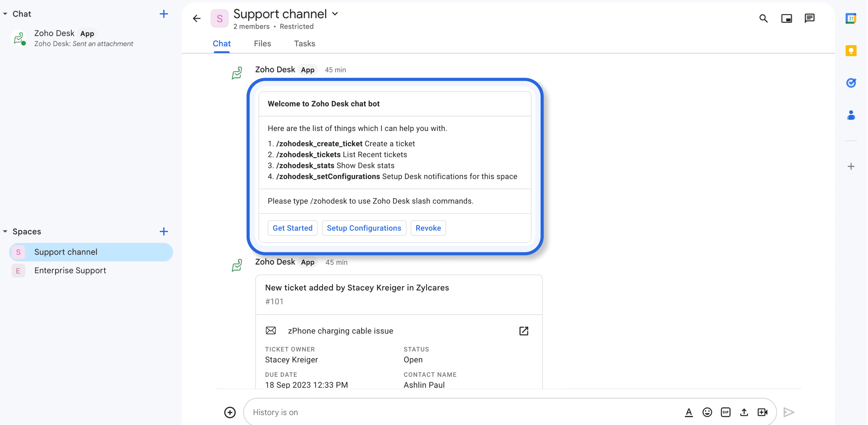
Task: Open picture-in-picture pop-out icon
Action: coord(786,18)
